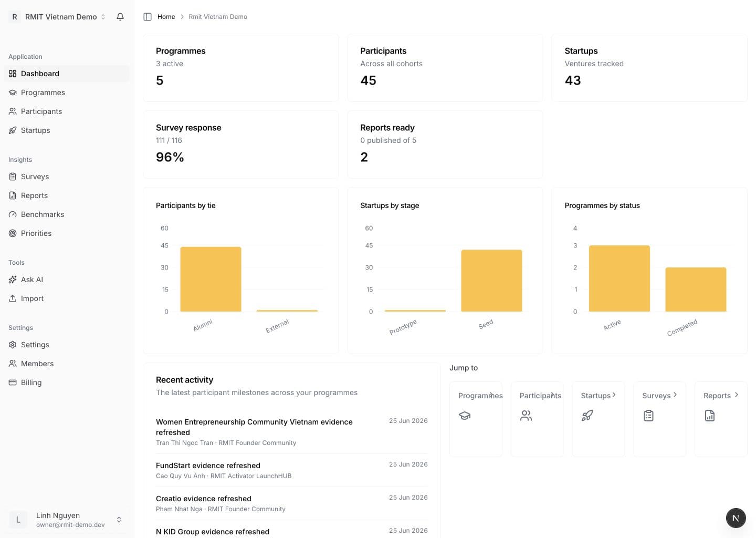Open Ask AI tool
Viewport: 756px width, 538px height.
[67, 280]
